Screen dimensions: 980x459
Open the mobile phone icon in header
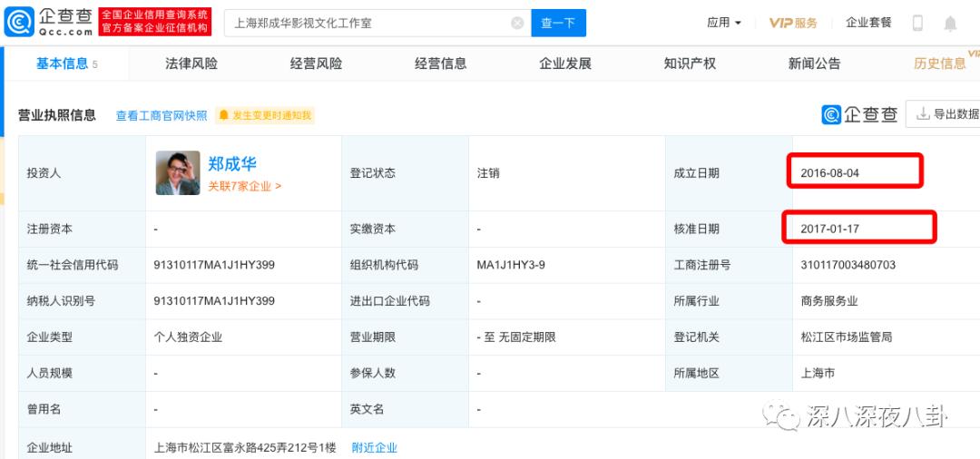pos(917,23)
